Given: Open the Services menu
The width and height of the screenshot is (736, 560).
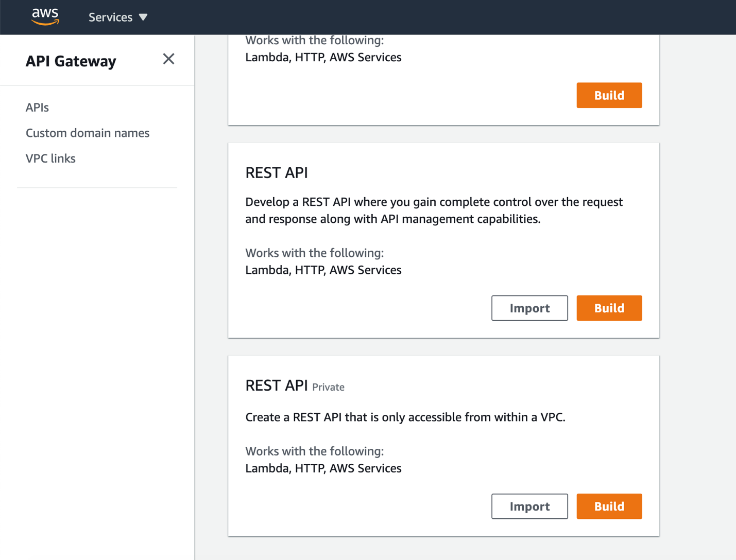Looking at the screenshot, I should click(x=110, y=17).
